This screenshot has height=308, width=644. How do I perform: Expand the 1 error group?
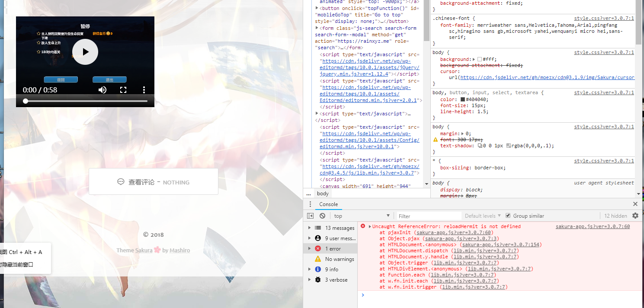[309, 249]
